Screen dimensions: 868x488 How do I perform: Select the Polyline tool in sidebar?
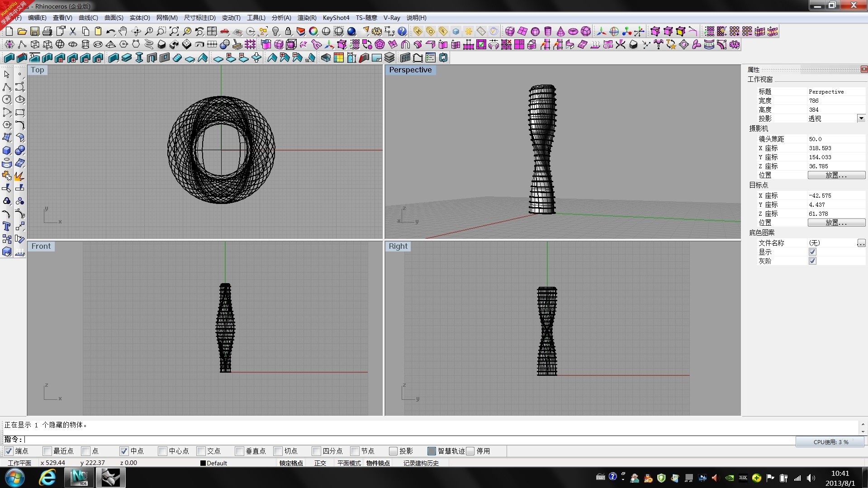point(7,87)
